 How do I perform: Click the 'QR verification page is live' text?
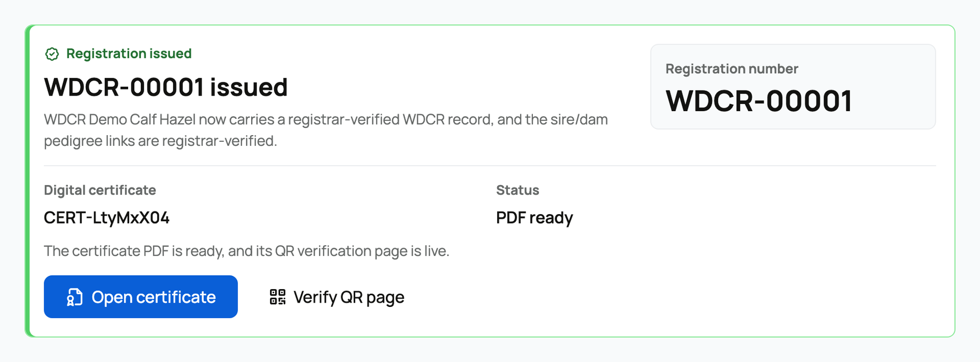tap(362, 251)
